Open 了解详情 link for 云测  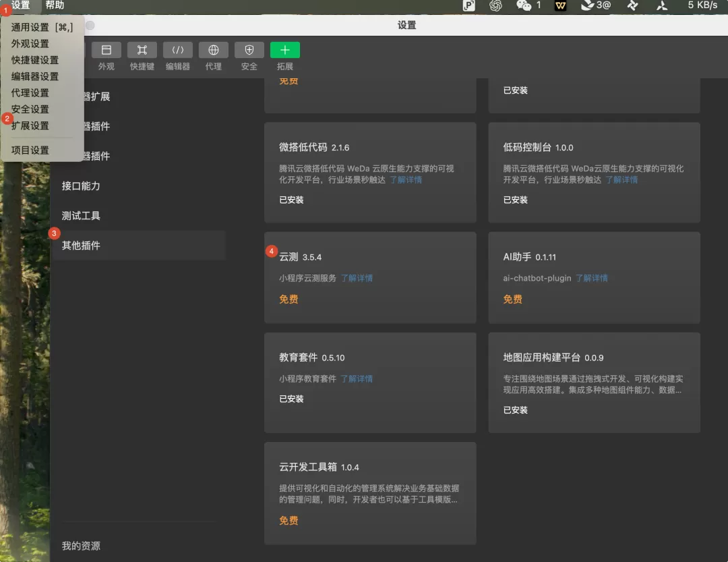[357, 278]
